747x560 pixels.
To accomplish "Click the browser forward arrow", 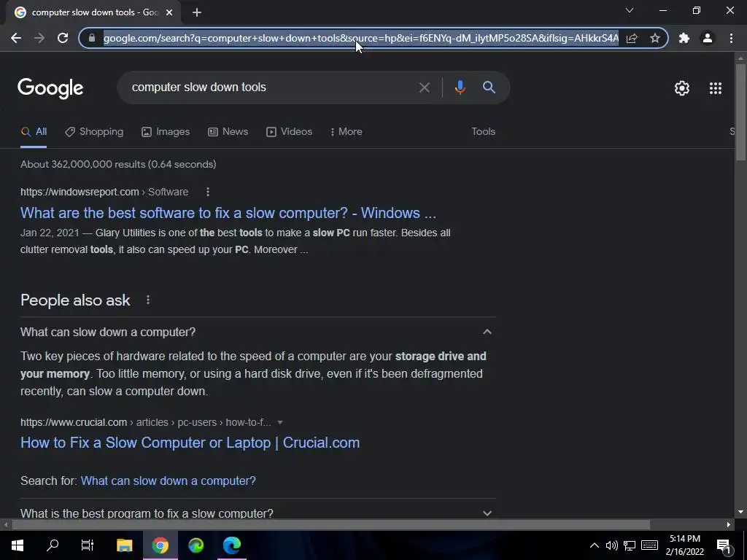I will tap(39, 38).
